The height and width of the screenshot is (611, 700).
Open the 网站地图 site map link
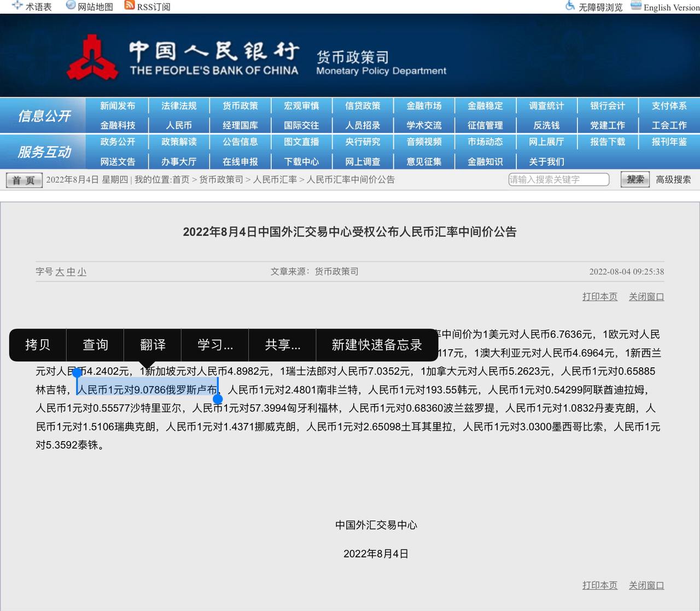[95, 7]
